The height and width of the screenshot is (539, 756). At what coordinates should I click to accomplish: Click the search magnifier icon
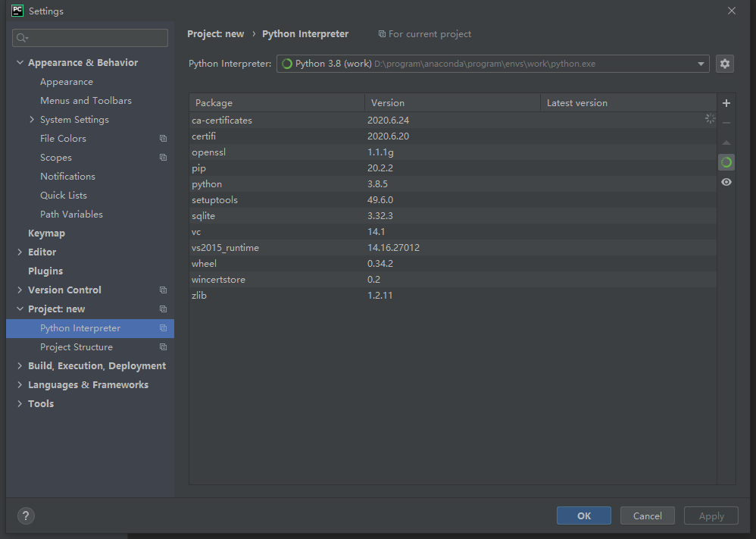tap(22, 38)
